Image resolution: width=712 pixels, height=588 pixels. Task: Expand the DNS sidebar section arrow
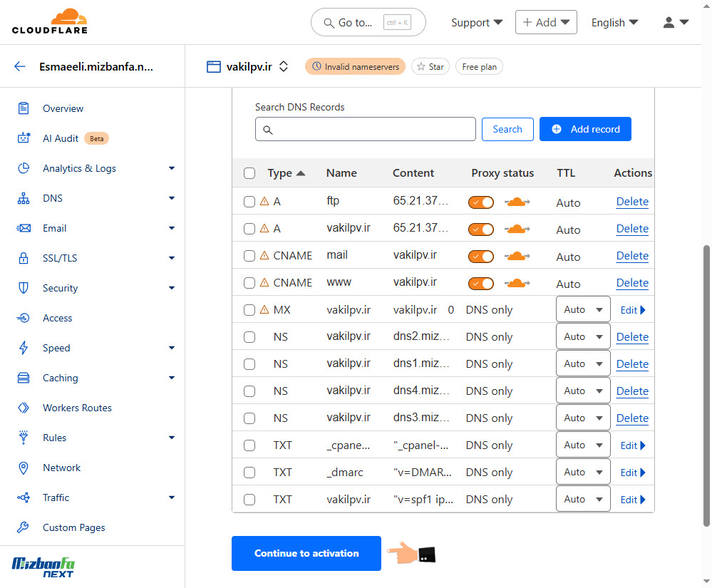tap(172, 198)
